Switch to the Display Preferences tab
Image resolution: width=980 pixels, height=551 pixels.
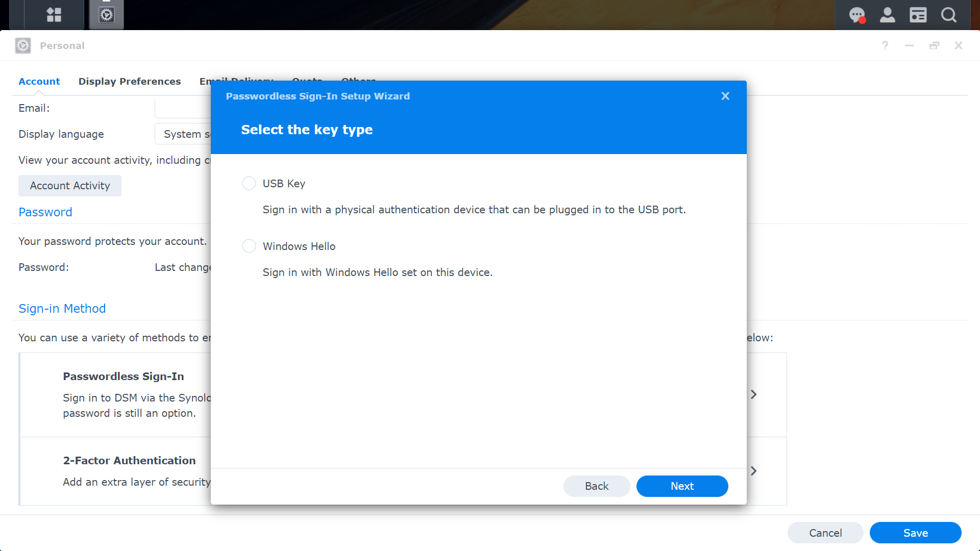coord(130,82)
